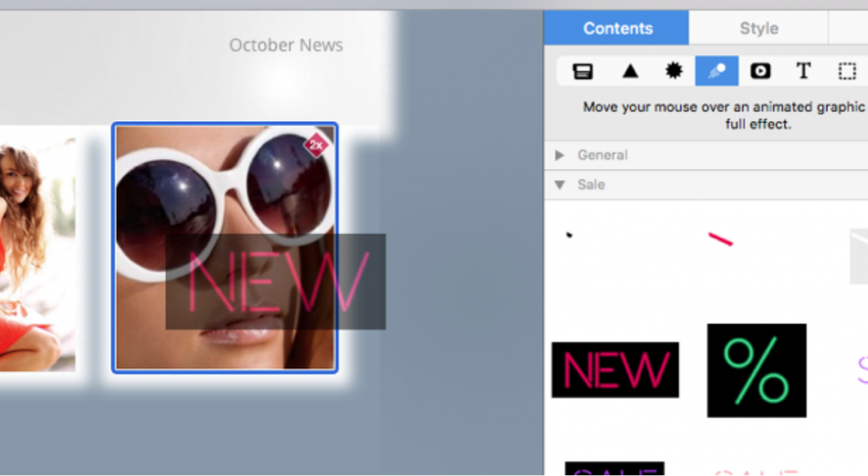
Task: Expand the General section
Action: click(559, 155)
